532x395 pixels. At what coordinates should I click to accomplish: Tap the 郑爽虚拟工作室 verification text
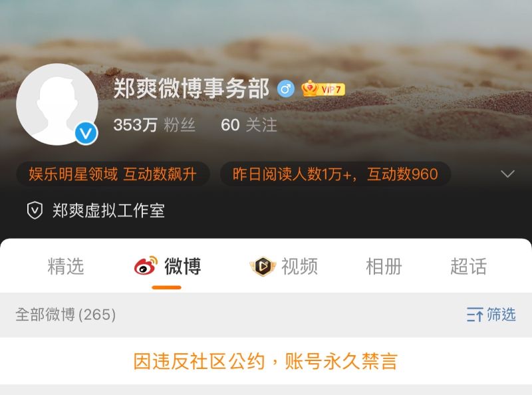coord(108,210)
